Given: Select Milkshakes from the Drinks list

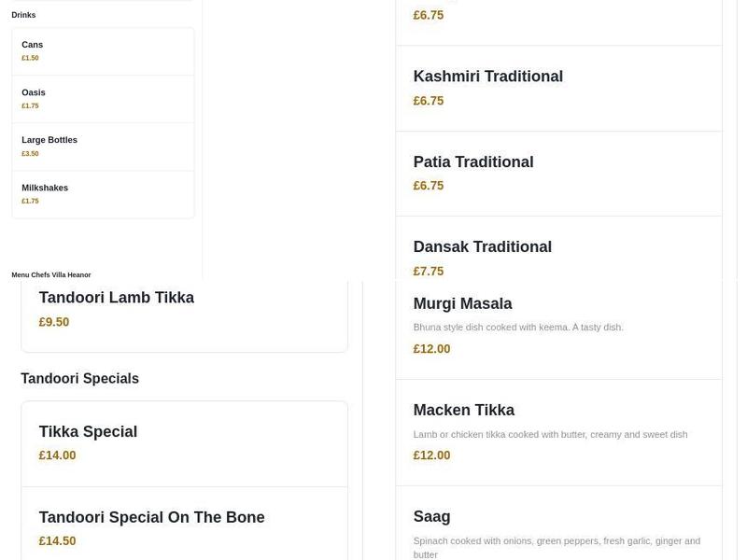Looking at the screenshot, I should pos(103,193).
